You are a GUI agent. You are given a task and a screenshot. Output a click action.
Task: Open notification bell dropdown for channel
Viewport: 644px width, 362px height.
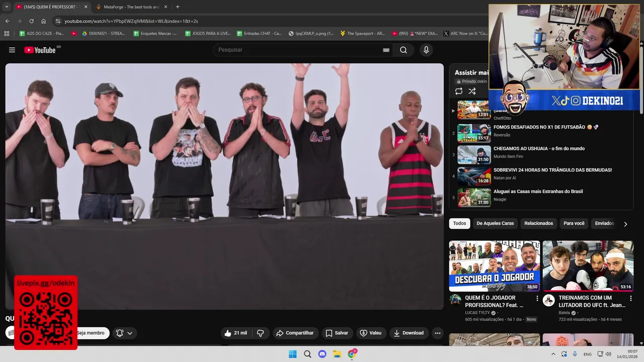tap(124, 333)
